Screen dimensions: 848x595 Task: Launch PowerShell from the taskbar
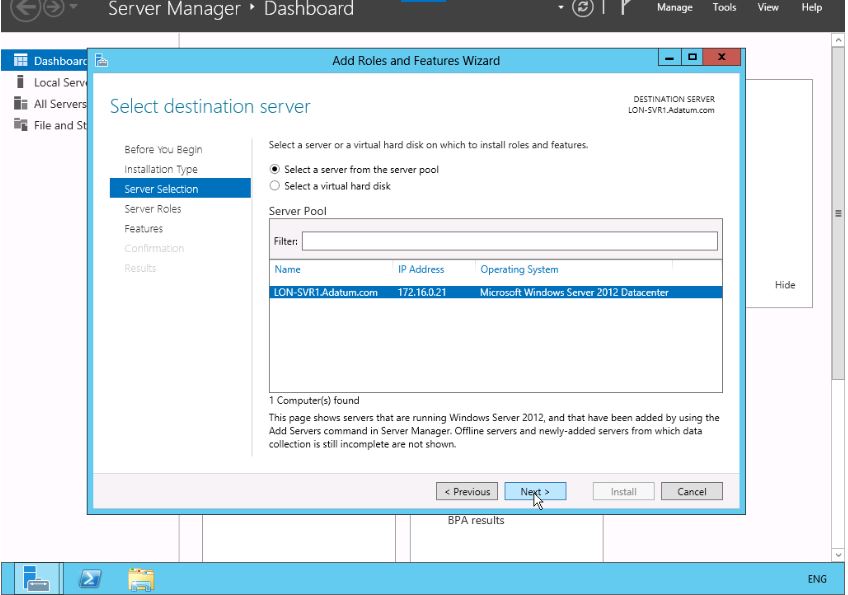[x=89, y=578]
